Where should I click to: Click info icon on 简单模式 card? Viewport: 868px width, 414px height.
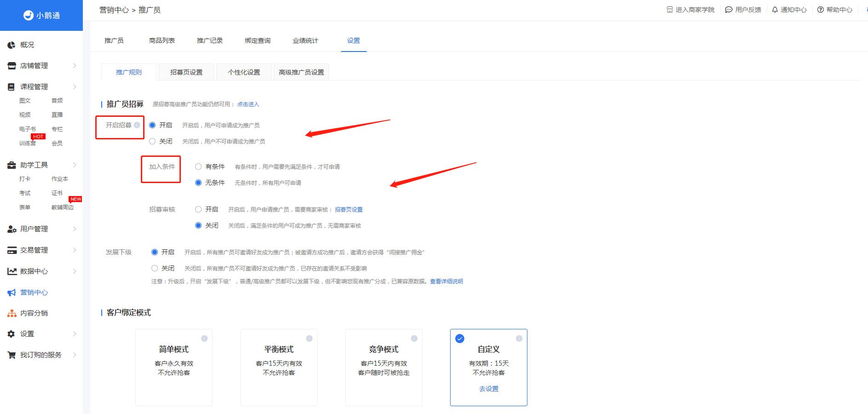(x=204, y=339)
